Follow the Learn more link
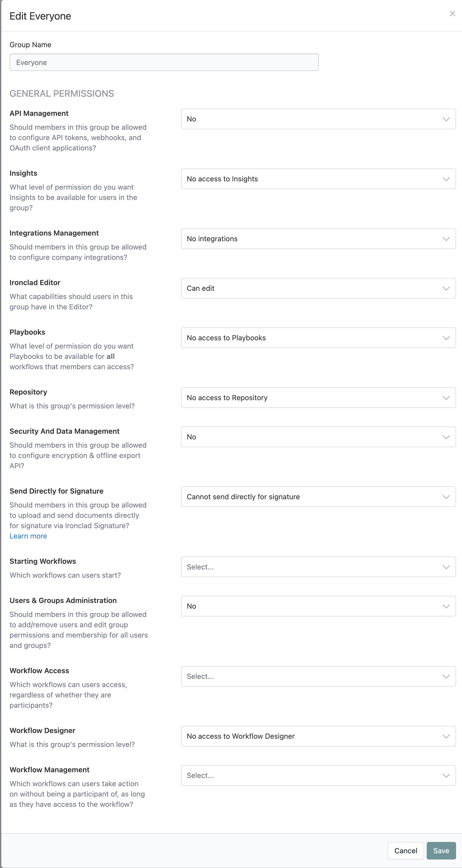The width and height of the screenshot is (462, 868). (28, 536)
